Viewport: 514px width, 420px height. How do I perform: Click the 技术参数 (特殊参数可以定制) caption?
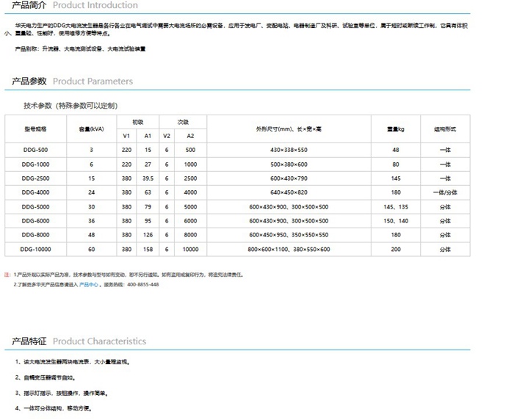[70, 106]
